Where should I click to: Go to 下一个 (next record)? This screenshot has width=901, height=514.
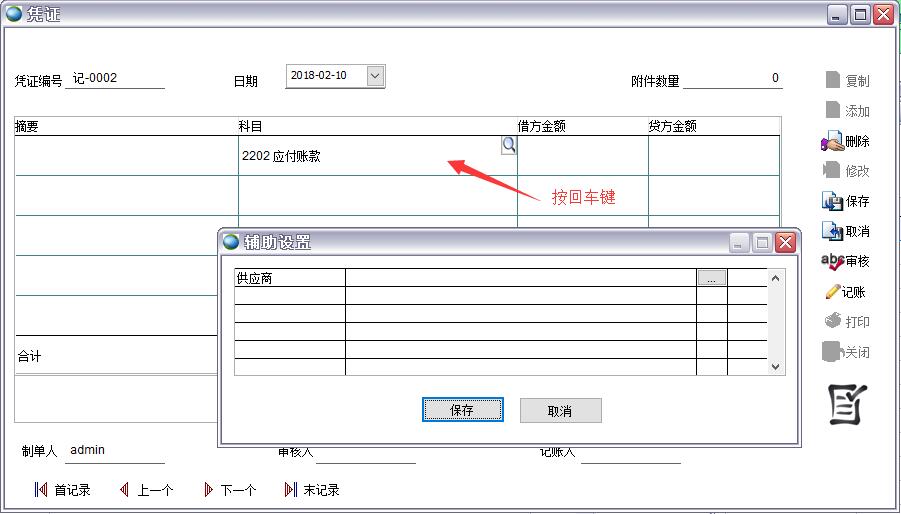point(209,490)
